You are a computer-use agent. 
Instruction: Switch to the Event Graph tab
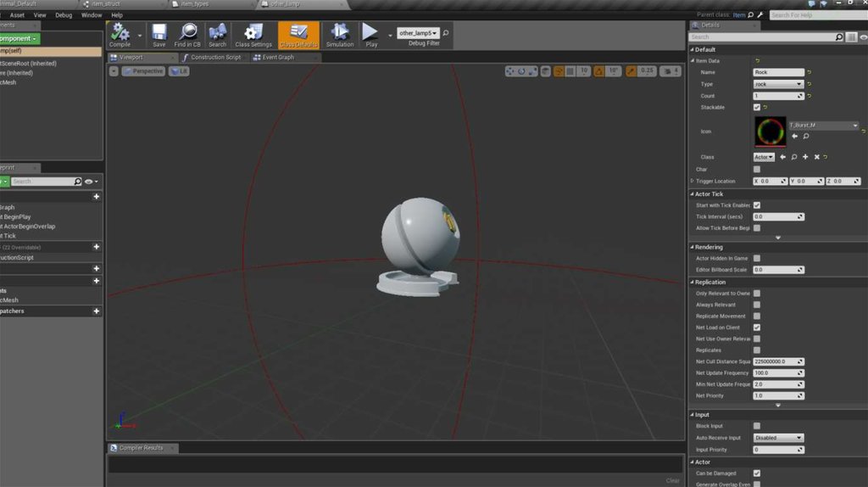click(x=278, y=58)
